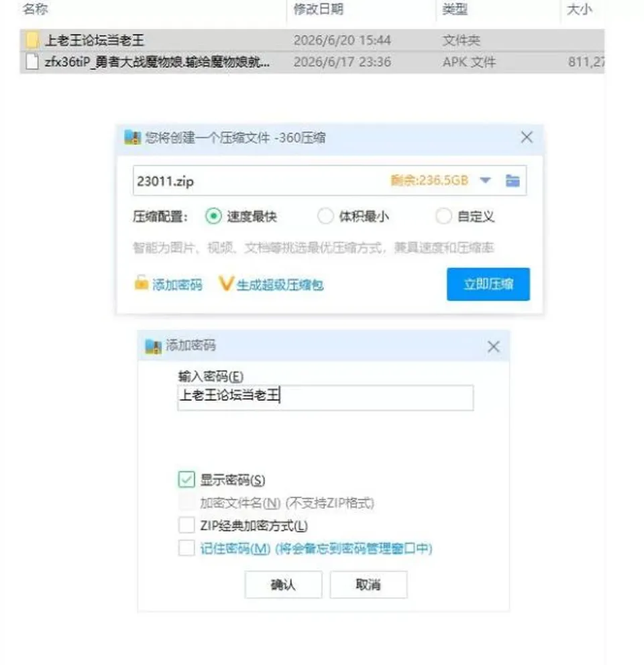The image size is (644, 665).
Task: Click the APK file icon in the list
Action: pos(32,62)
